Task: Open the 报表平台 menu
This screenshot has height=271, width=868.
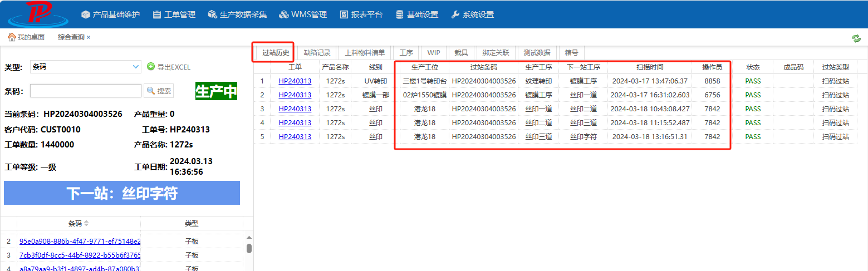Action: coord(361,14)
